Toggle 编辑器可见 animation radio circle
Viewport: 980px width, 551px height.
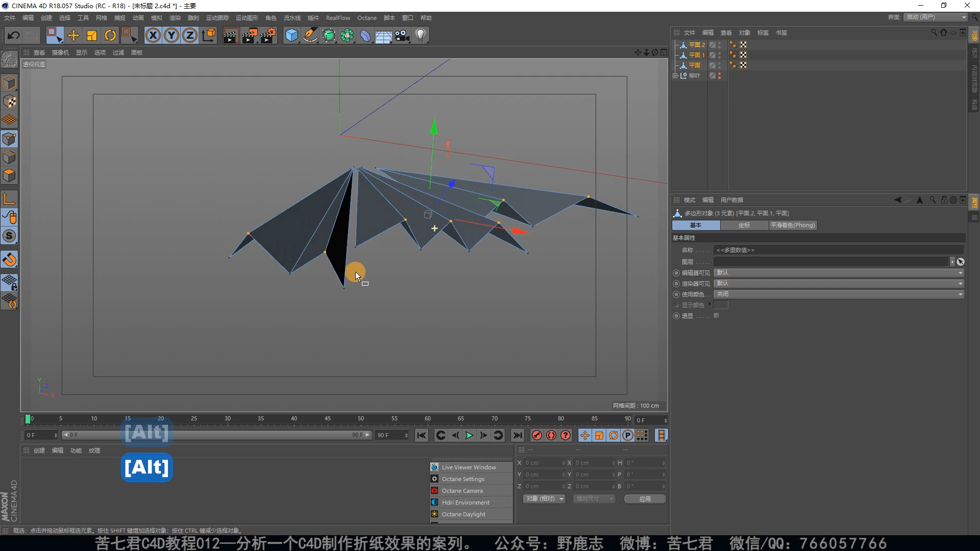(676, 273)
